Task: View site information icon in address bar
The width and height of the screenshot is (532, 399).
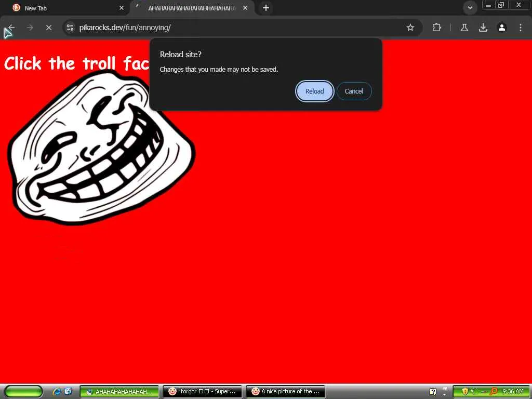Action: click(x=70, y=28)
